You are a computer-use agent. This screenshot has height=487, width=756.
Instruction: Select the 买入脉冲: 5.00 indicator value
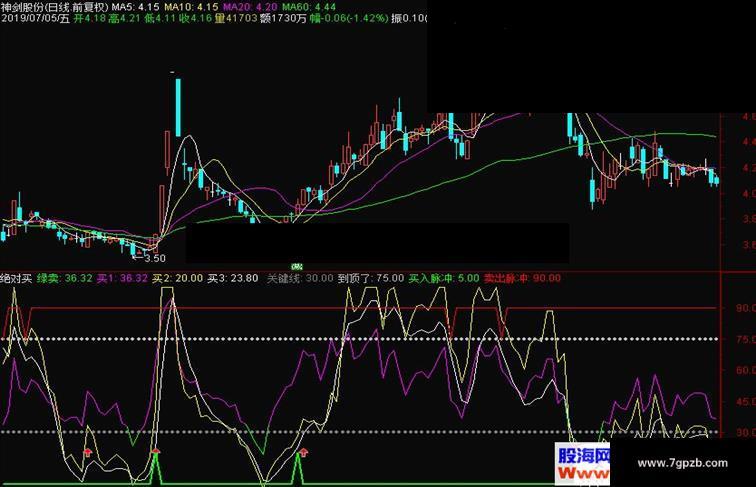444,278
